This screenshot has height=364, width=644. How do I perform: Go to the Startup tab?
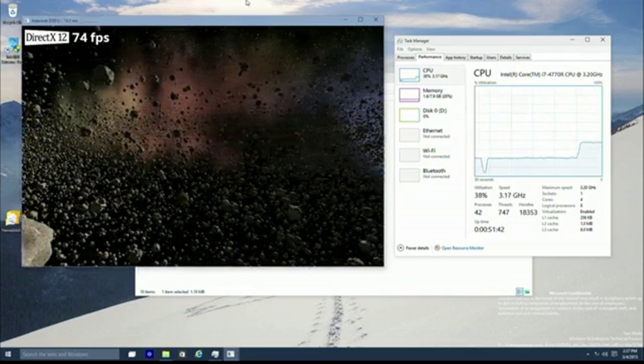coord(476,57)
